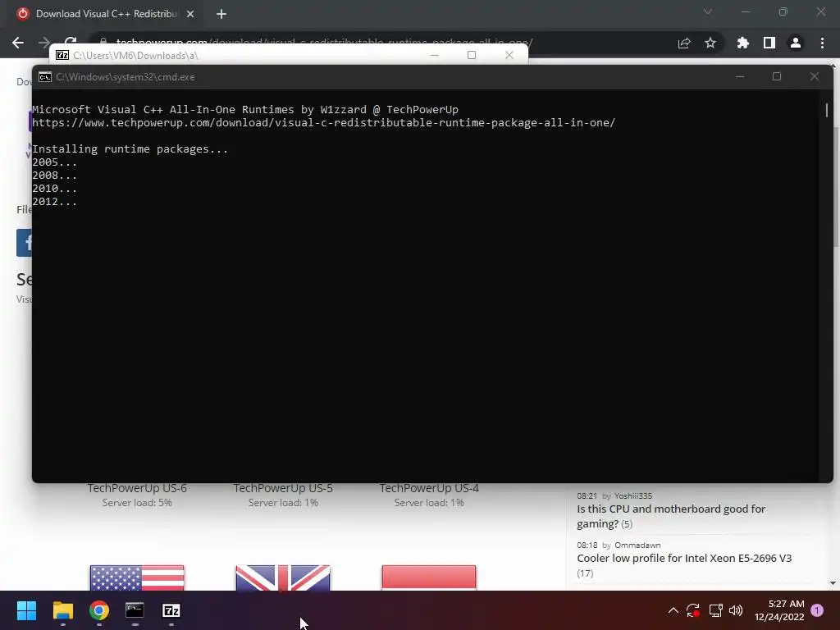This screenshot has height=630, width=840.
Task: Close the Download Visual C++ Redistributable tab
Action: (190, 14)
